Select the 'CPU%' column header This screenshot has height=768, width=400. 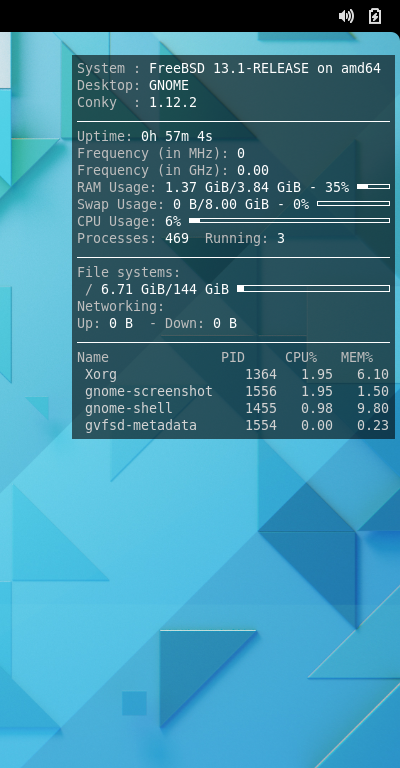(x=301, y=358)
